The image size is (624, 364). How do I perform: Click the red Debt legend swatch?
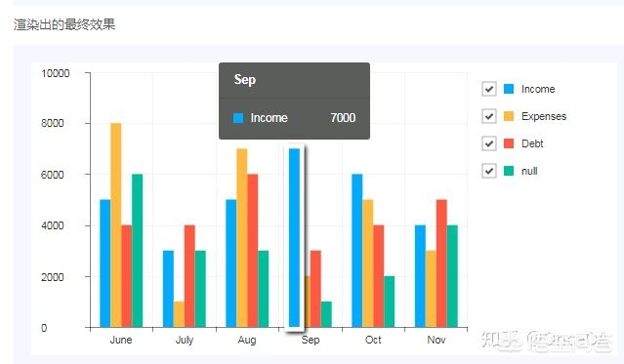tap(509, 143)
